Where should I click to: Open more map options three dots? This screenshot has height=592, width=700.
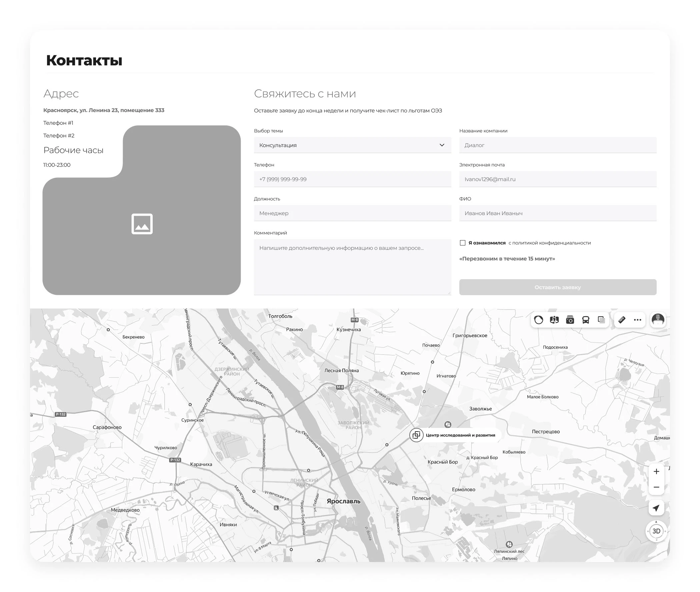pyautogui.click(x=637, y=320)
